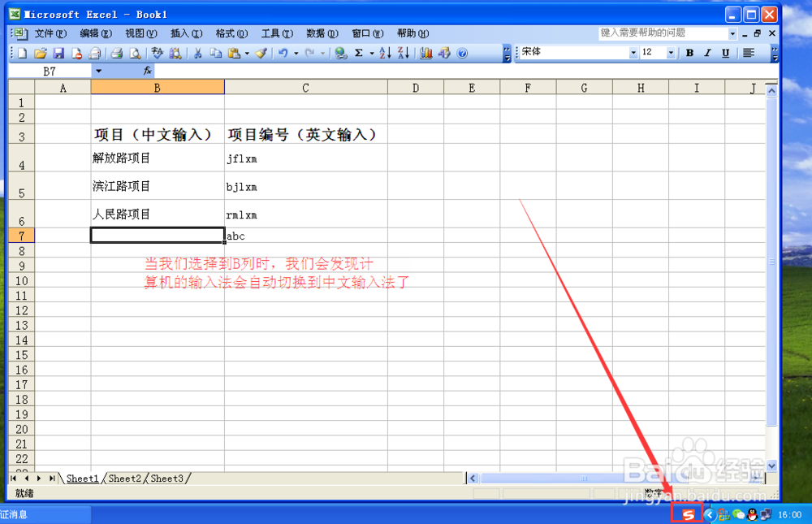Click the Insert Hyperlink icon

(x=339, y=53)
